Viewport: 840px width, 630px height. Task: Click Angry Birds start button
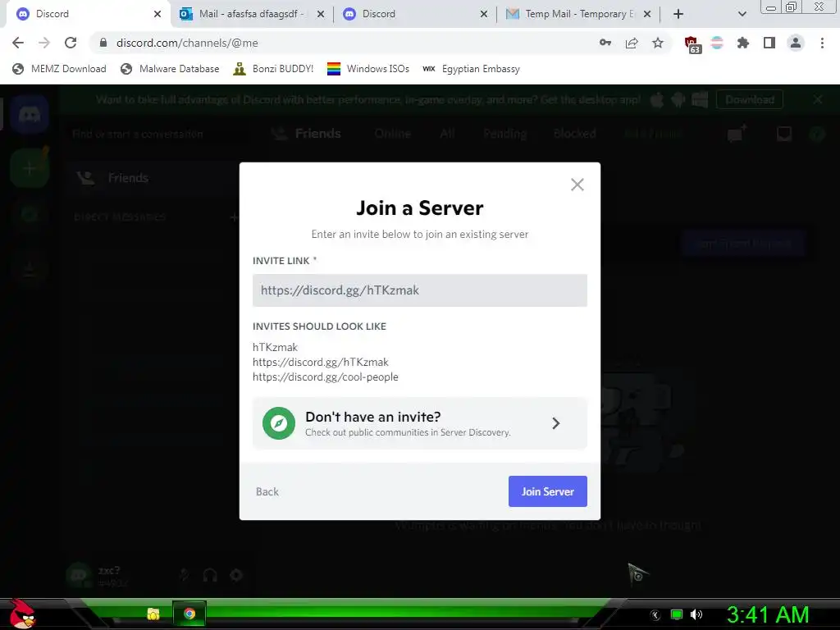pyautogui.click(x=22, y=614)
